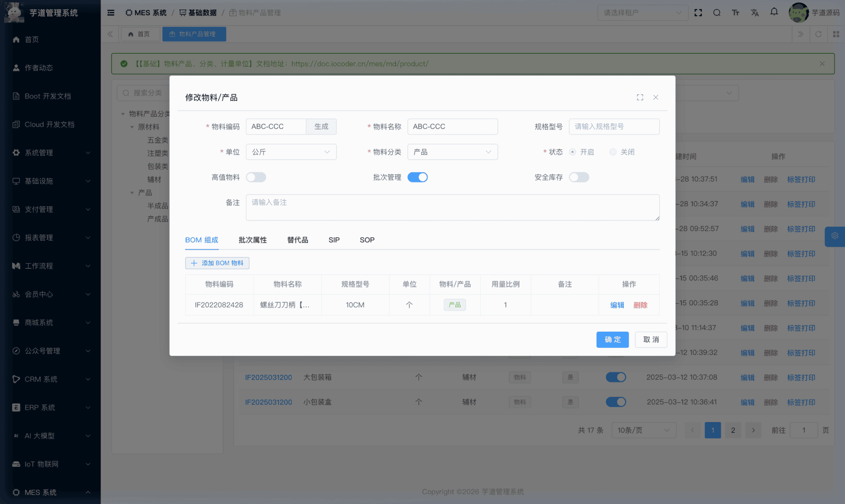Refresh the page using the reload icon
Screen dimensions: 845x504
[818, 34]
